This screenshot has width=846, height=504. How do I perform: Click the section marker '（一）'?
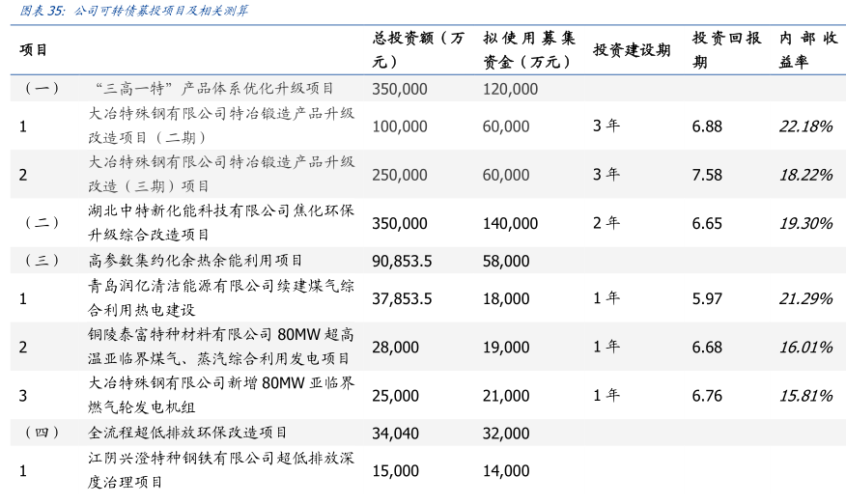(x=42, y=89)
